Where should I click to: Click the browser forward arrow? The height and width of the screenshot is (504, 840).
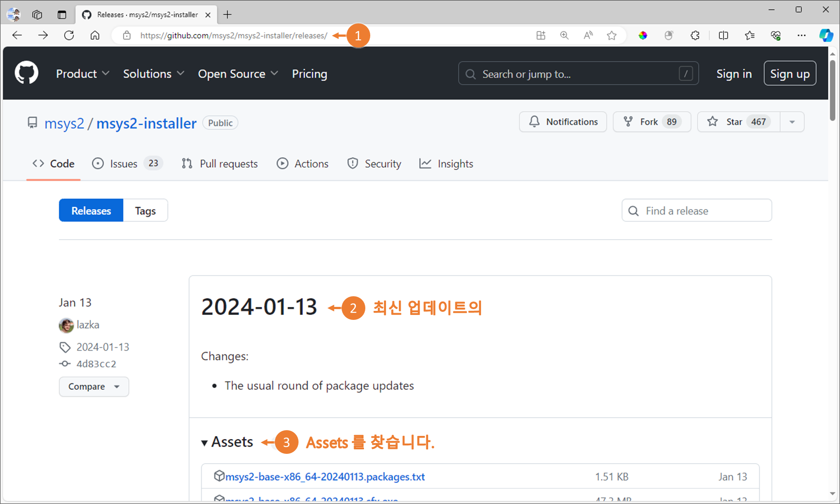43,35
